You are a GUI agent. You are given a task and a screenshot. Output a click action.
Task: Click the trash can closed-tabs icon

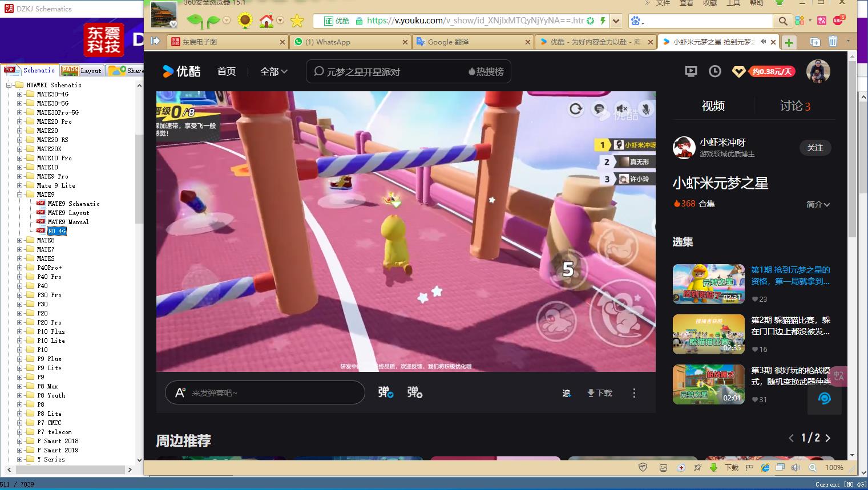point(833,42)
